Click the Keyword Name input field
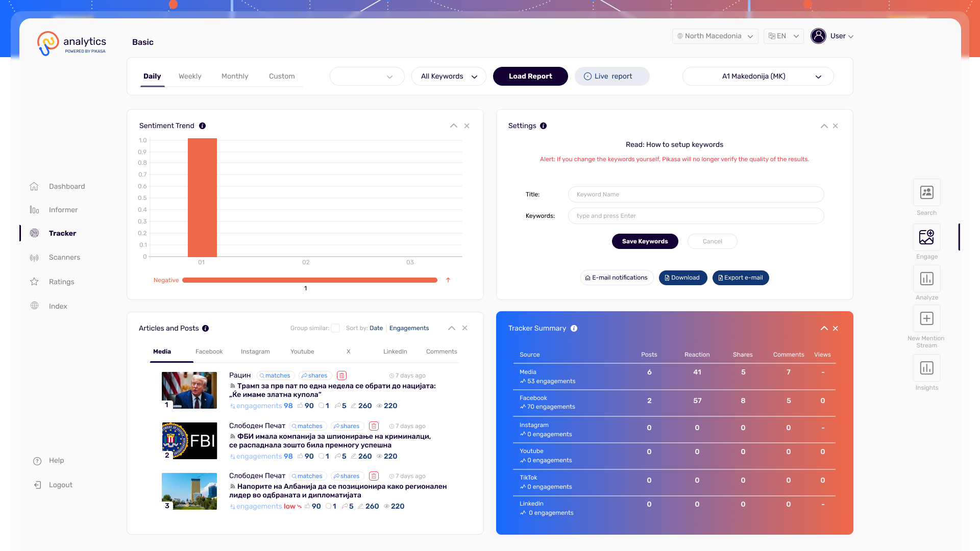This screenshot has width=980, height=551. [x=695, y=194]
